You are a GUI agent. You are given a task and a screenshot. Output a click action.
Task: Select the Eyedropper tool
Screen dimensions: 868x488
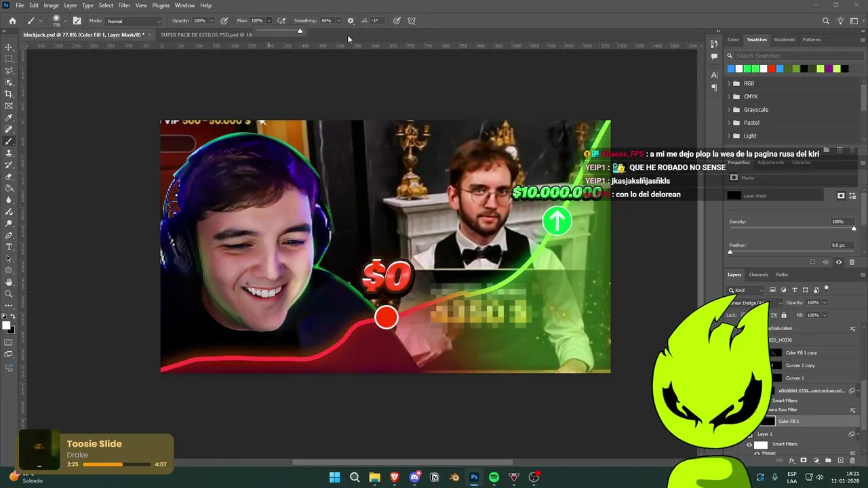pyautogui.click(x=9, y=118)
